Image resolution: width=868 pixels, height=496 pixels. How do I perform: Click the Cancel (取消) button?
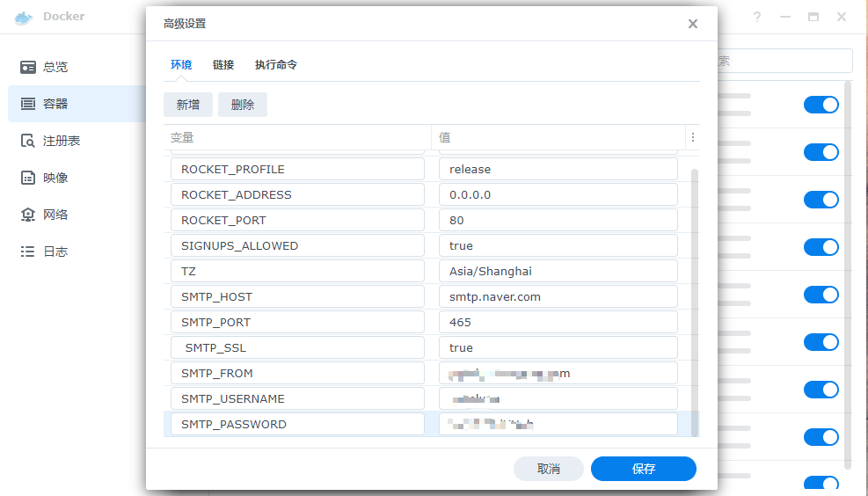coord(548,469)
